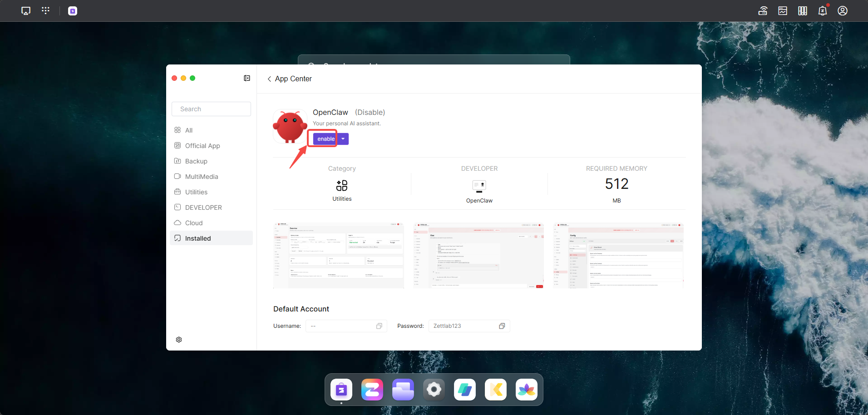Select the Utilities sidebar category
Viewport: 868px width, 415px height.
coord(196,192)
